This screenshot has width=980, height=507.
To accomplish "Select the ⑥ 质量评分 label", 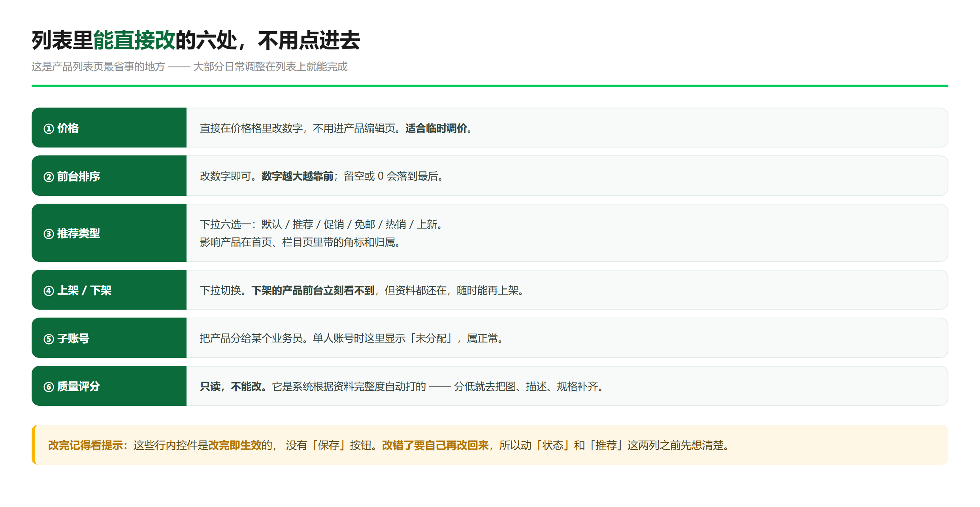I will (72, 386).
